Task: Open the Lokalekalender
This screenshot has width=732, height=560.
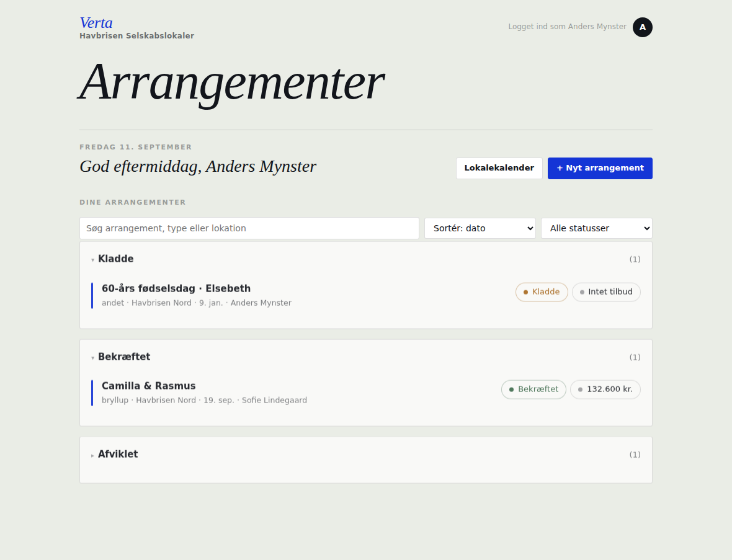Action: point(499,168)
